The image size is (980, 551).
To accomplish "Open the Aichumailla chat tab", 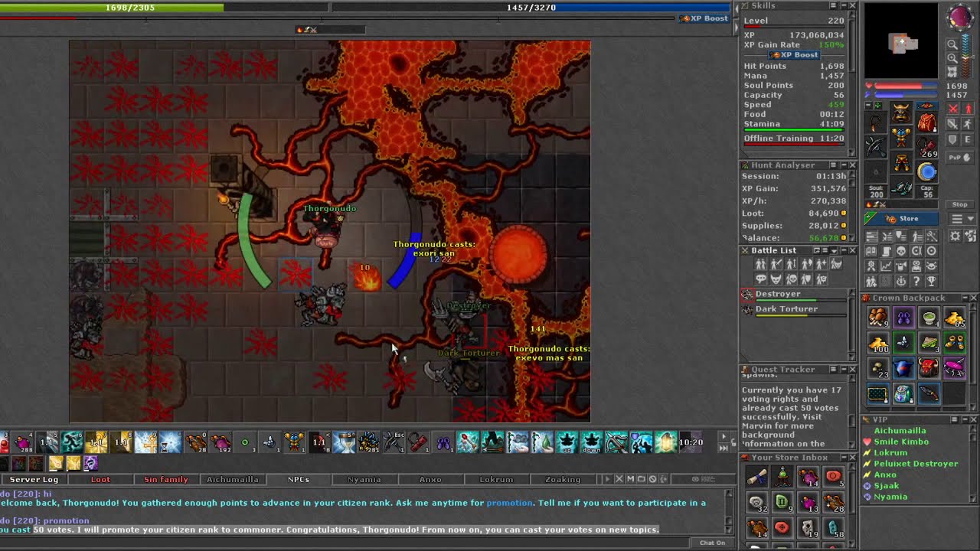I will (x=233, y=479).
